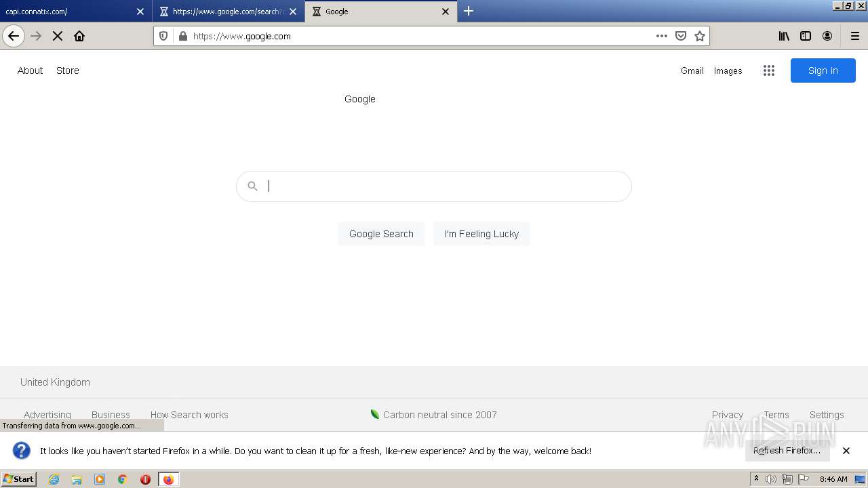The width and height of the screenshot is (868, 488).
Task: Show hidden tray icons arrow
Action: 756,479
